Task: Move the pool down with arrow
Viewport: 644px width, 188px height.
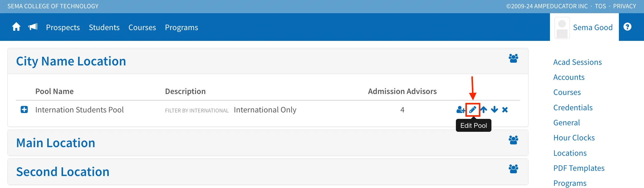Action: (x=494, y=110)
